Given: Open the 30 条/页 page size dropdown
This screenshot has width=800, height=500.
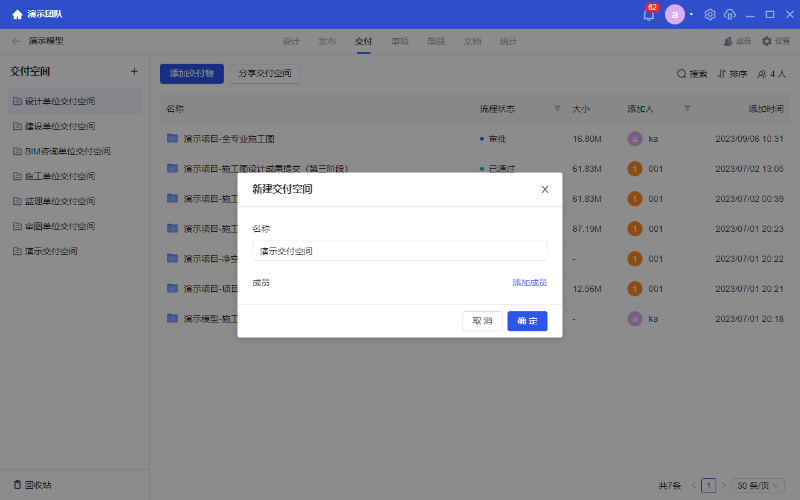Looking at the screenshot, I should [x=758, y=485].
